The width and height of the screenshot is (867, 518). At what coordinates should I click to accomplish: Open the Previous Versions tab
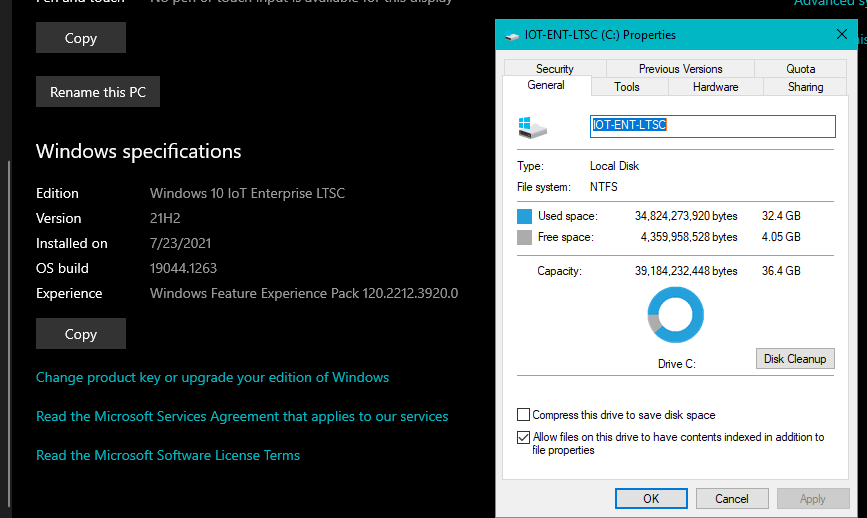click(680, 69)
